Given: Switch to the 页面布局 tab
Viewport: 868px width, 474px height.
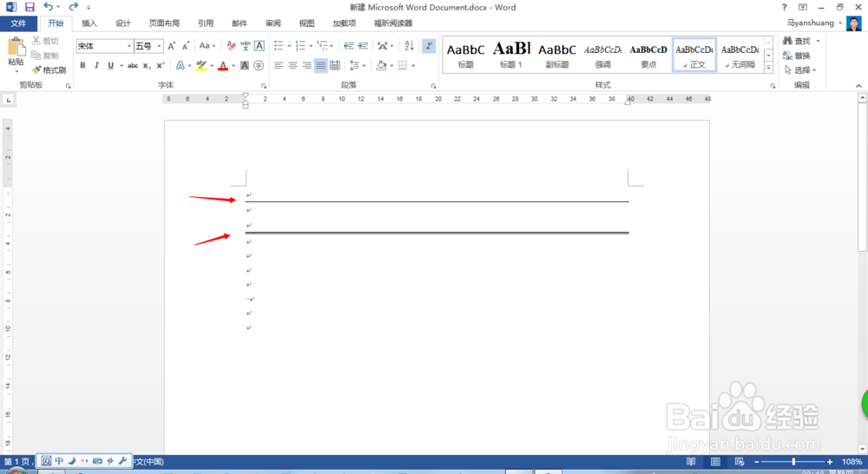Looking at the screenshot, I should tap(164, 23).
